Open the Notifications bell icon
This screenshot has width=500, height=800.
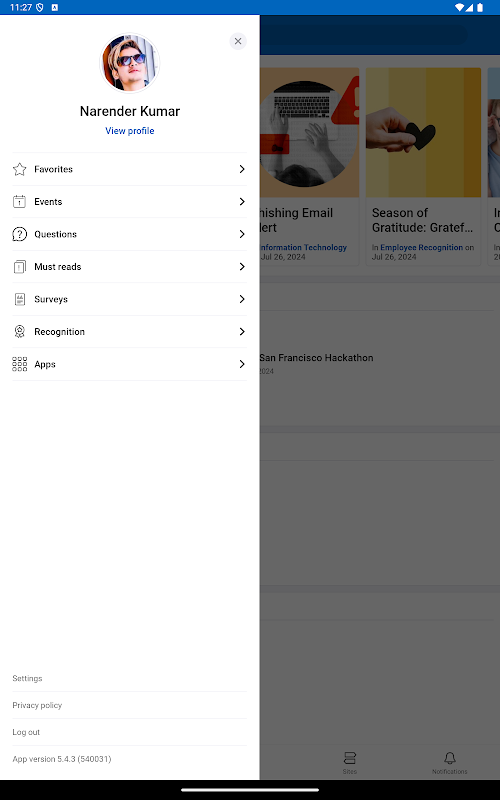pyautogui.click(x=449, y=758)
